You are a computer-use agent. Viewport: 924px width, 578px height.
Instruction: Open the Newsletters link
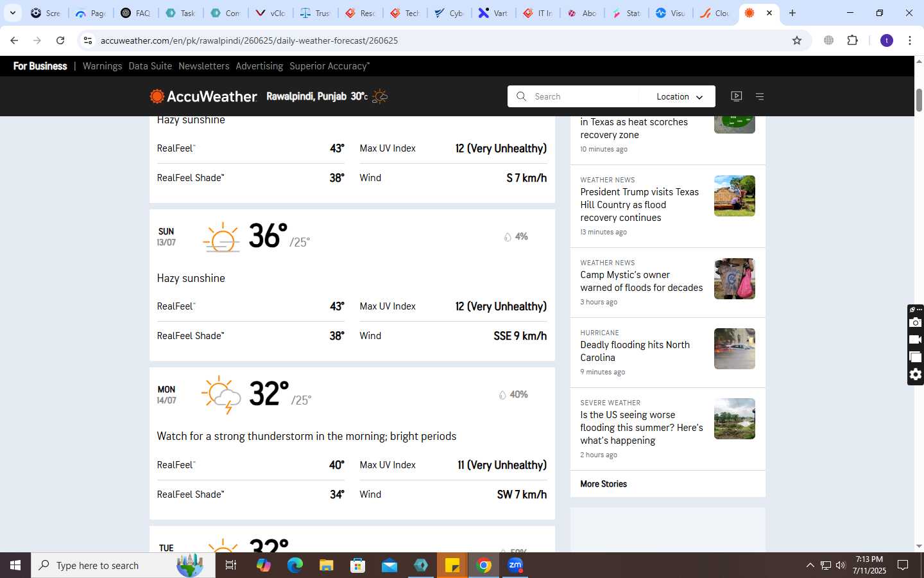(203, 66)
